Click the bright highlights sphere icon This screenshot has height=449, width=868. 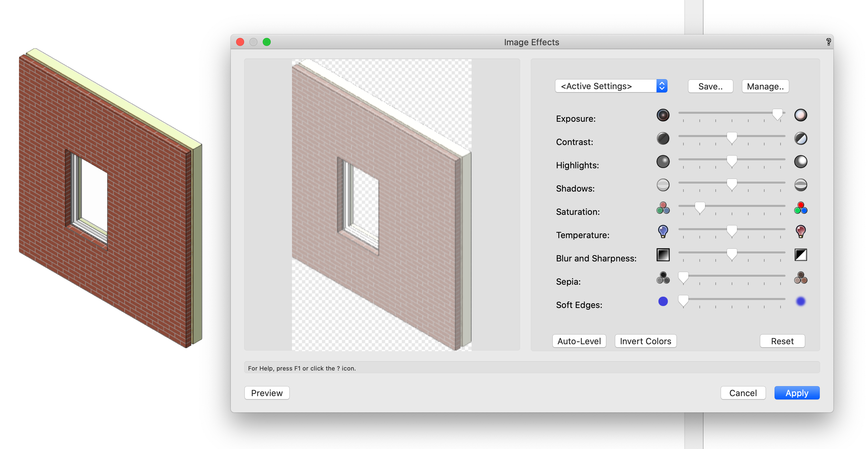(x=801, y=161)
